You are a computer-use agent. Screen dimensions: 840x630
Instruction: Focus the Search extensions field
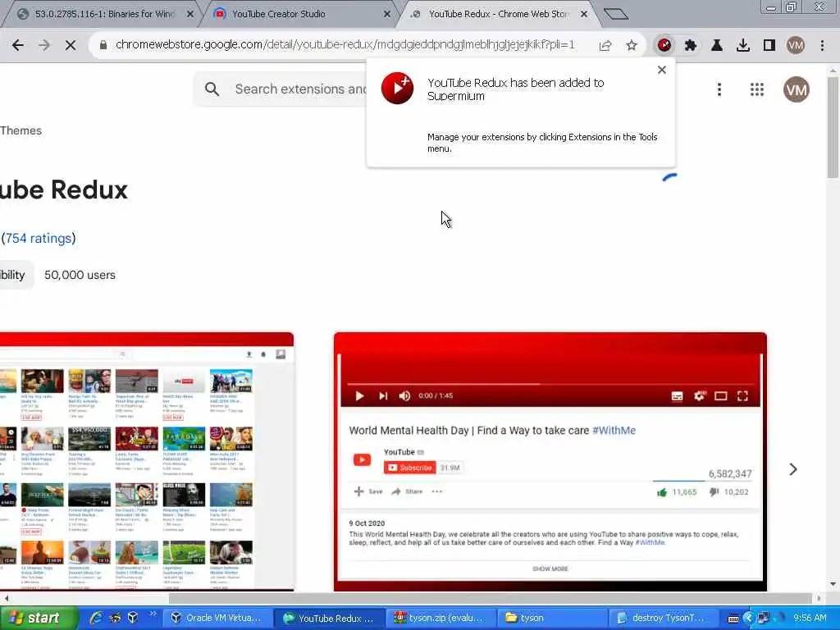300,89
